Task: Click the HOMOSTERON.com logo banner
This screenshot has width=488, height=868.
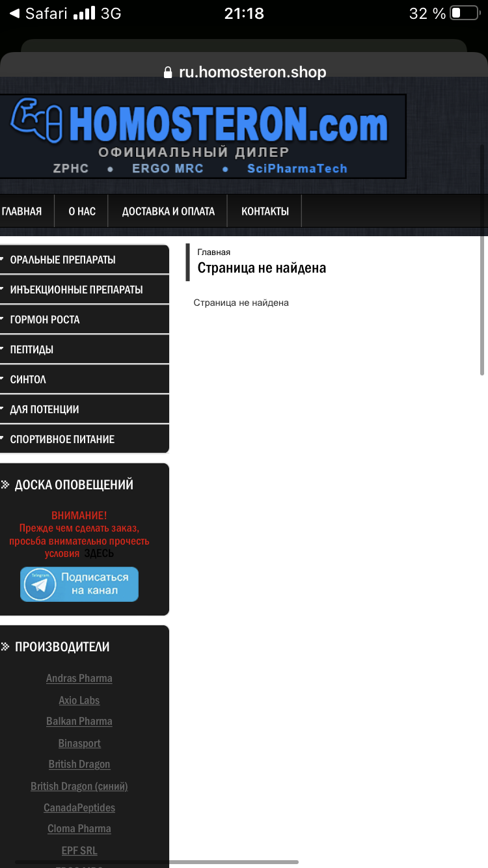Action: [x=202, y=137]
